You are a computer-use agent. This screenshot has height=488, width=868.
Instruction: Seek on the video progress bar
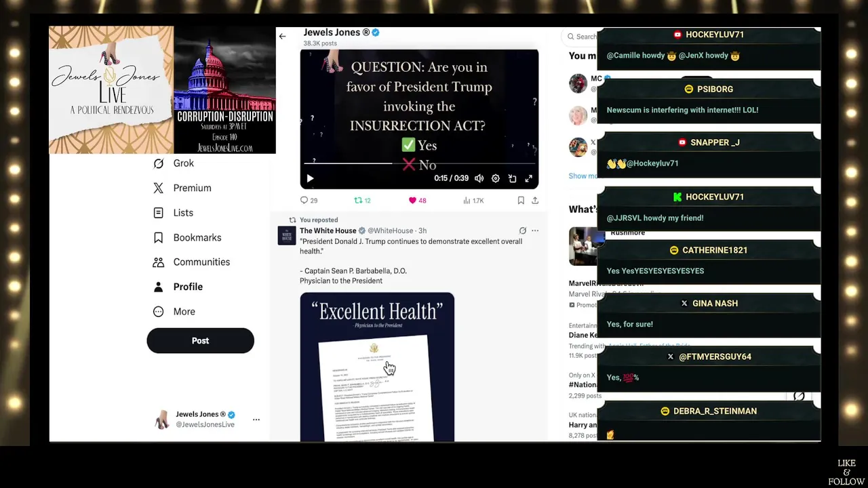[x=419, y=163]
